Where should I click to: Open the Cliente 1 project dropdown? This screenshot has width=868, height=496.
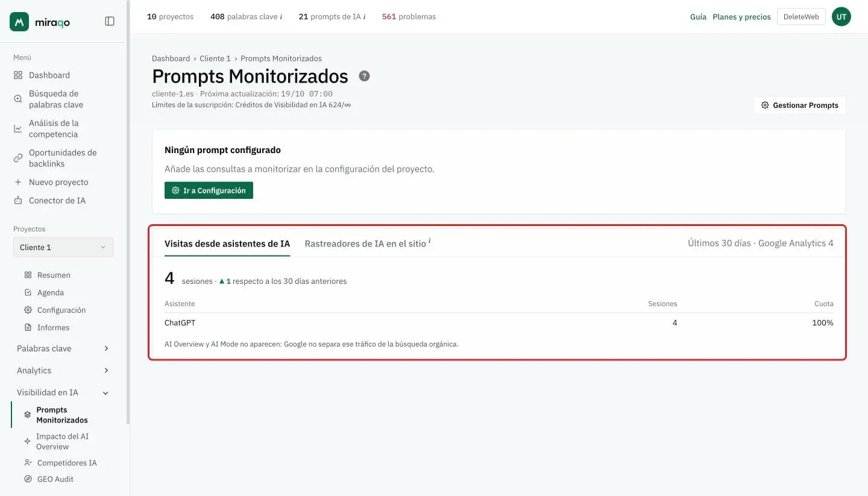point(63,247)
